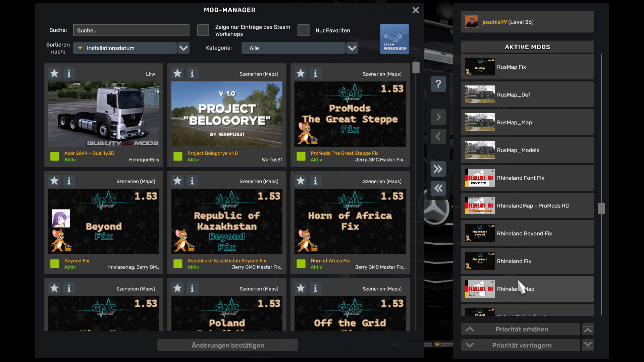Select RhinelandMap - ProMods RC entry

coord(527,206)
